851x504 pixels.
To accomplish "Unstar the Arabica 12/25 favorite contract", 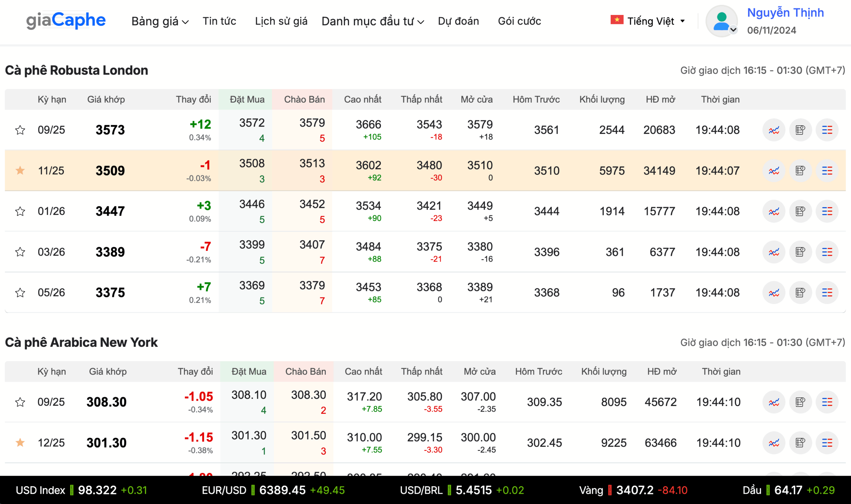I will coord(20,443).
